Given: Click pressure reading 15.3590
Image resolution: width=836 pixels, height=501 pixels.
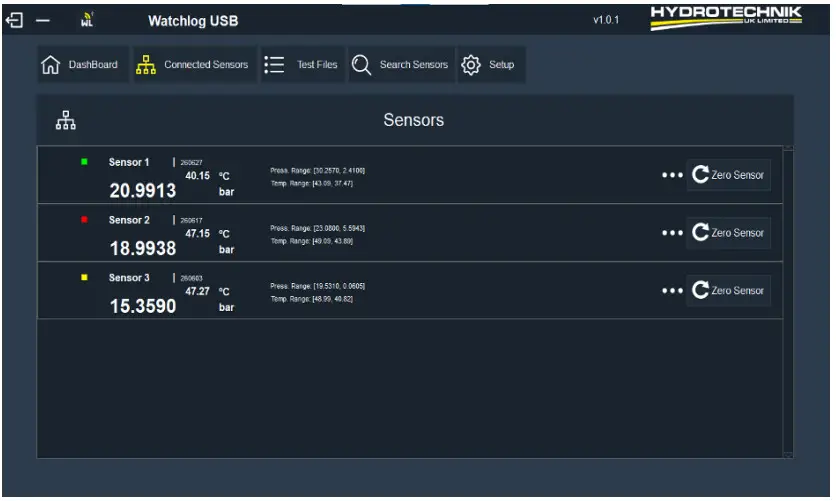Looking at the screenshot, I should [x=143, y=306].
